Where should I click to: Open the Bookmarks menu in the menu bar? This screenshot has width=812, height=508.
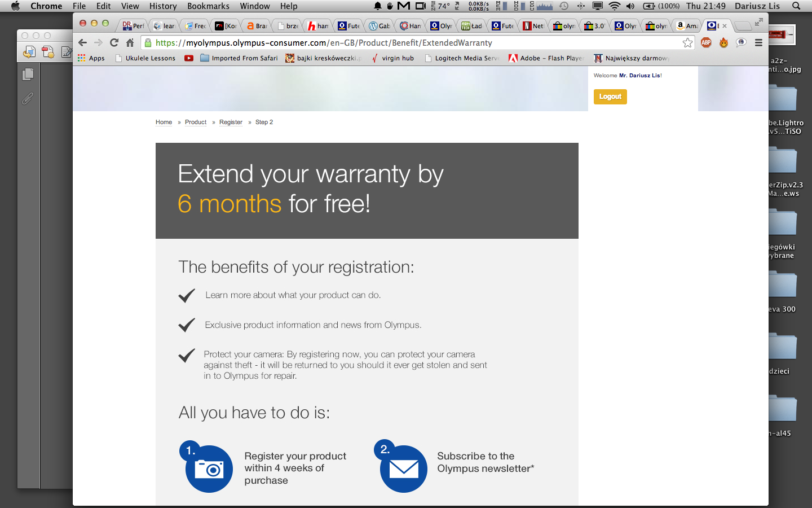point(208,6)
